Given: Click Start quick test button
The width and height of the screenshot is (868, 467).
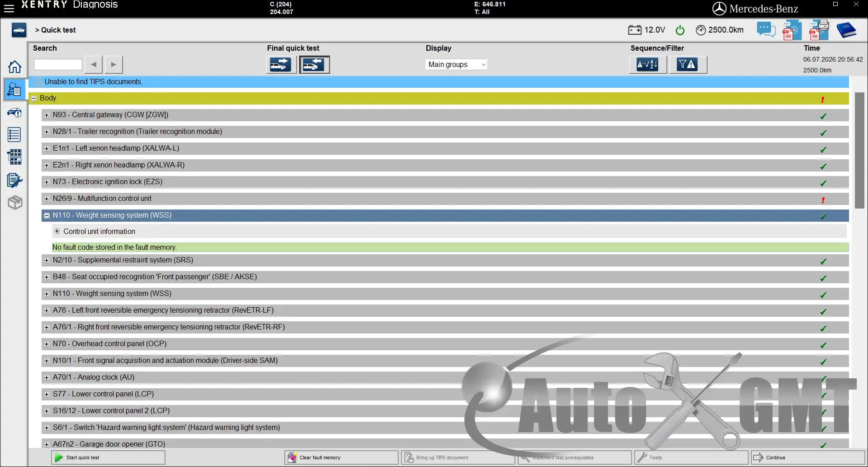Looking at the screenshot, I should pos(108,457).
